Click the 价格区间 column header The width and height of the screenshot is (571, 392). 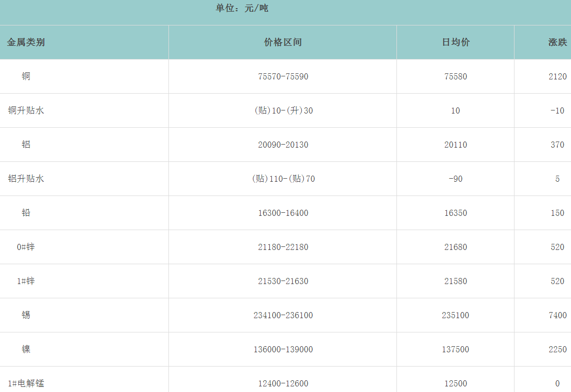coord(283,42)
